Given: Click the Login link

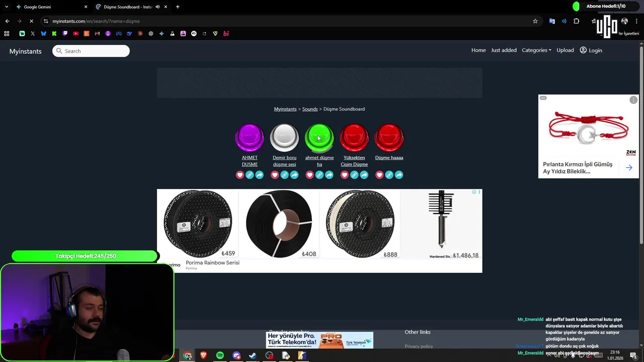Looking at the screenshot, I should (x=591, y=50).
